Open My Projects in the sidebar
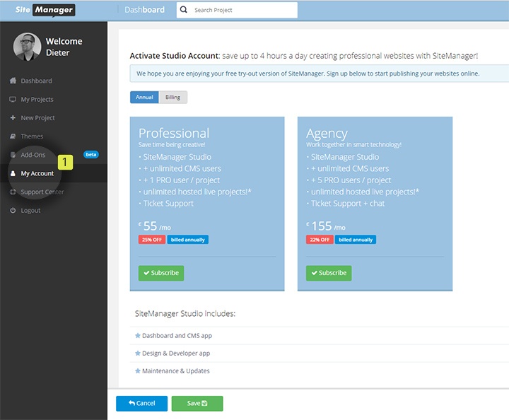Screen dimensions: 509x420 pos(37,99)
